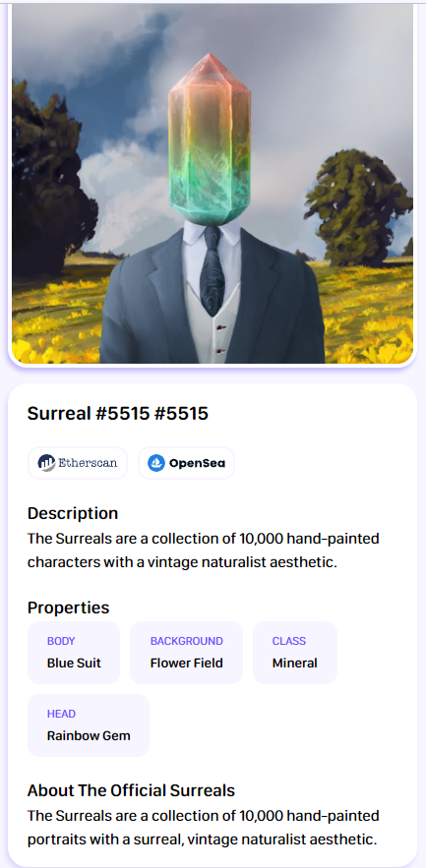
Task: Click the BODY property label
Action: pyautogui.click(x=61, y=641)
